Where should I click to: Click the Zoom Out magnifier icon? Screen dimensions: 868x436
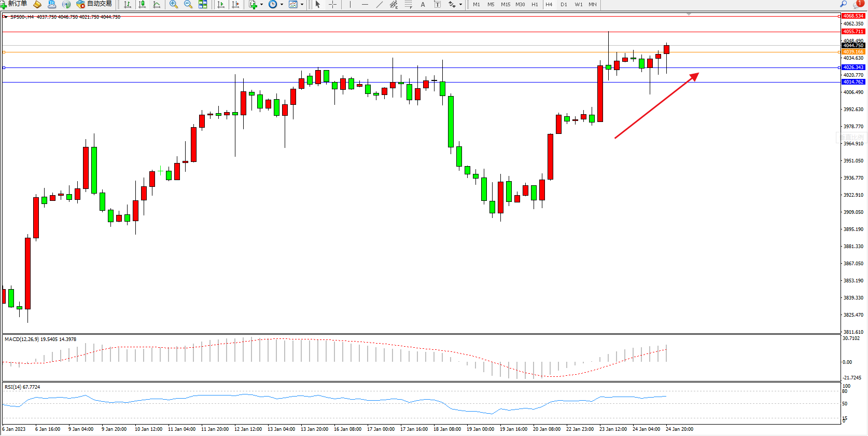click(x=188, y=4)
